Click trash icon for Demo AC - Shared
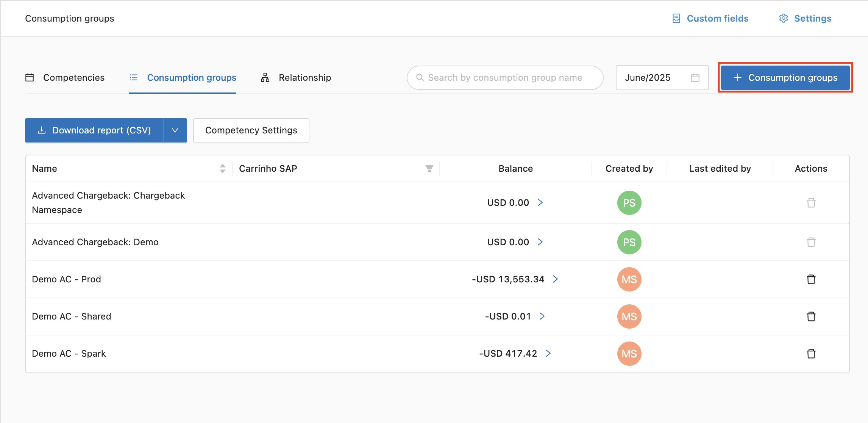Image resolution: width=868 pixels, height=423 pixels. tap(811, 316)
